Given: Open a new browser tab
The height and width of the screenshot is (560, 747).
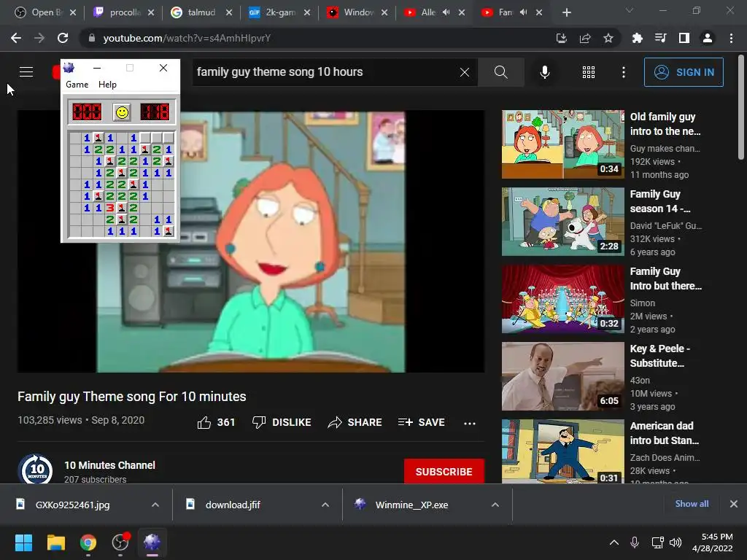Looking at the screenshot, I should click(x=566, y=12).
